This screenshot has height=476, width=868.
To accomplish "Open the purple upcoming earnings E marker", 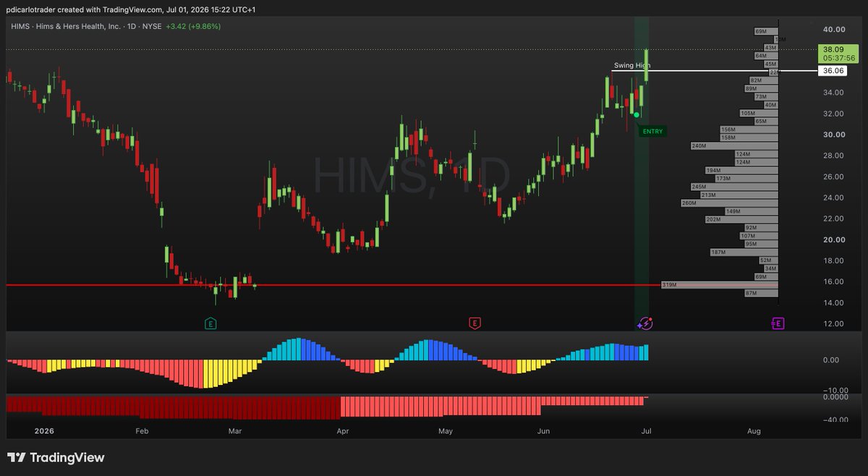I will pos(778,323).
